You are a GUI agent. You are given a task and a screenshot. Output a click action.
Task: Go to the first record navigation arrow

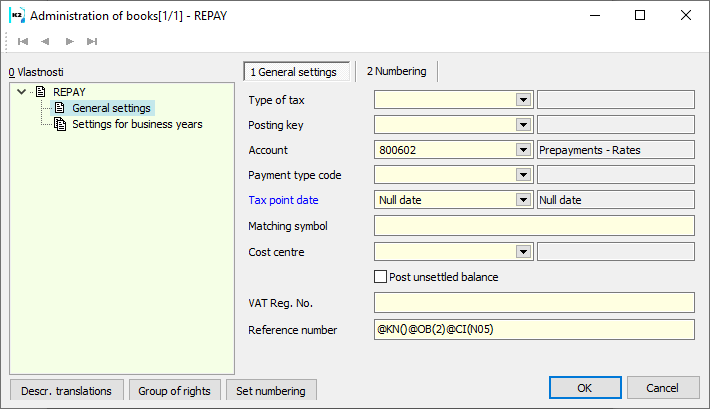(x=23, y=41)
